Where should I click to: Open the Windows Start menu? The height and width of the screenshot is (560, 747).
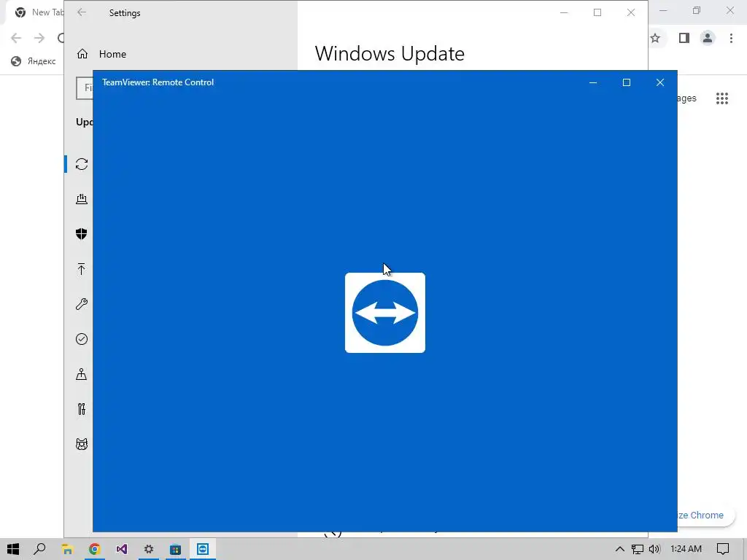coord(13,549)
